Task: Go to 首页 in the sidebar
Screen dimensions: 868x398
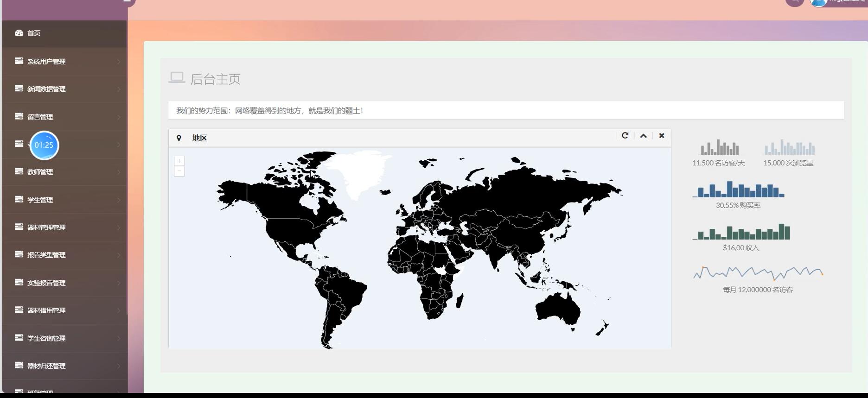Action: (x=34, y=33)
